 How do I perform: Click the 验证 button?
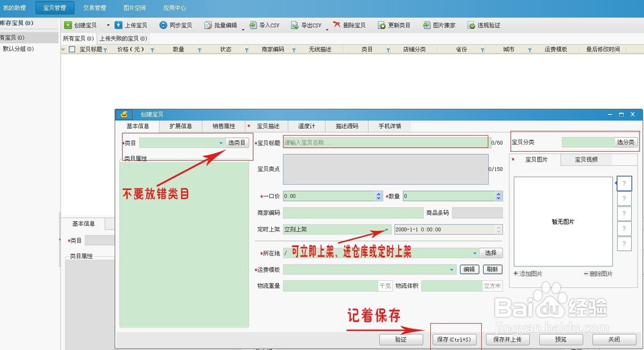pyautogui.click(x=401, y=339)
